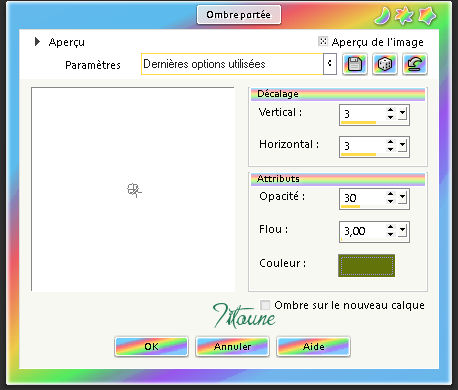The image size is (458, 390).
Task: Open the Paramètres presets dropdown
Action: pyautogui.click(x=329, y=64)
